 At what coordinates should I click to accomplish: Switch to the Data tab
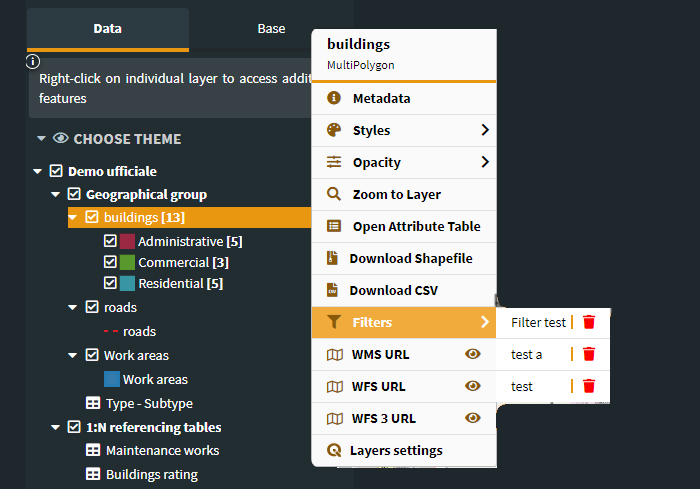pos(108,29)
